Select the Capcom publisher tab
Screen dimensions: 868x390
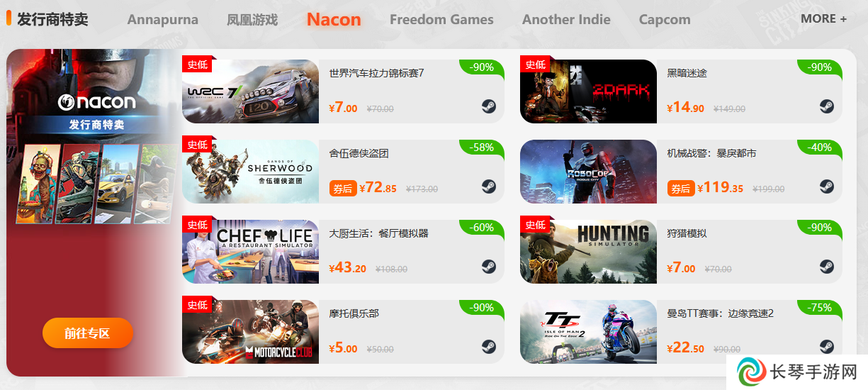[665, 20]
